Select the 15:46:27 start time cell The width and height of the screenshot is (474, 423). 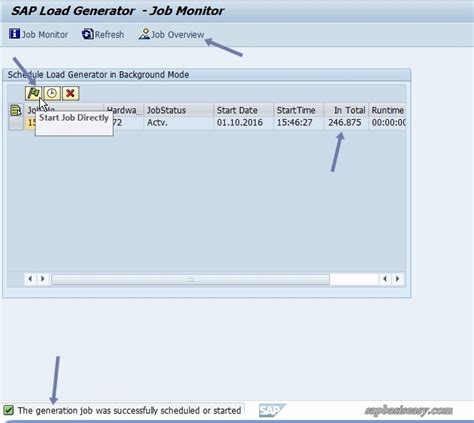298,123
